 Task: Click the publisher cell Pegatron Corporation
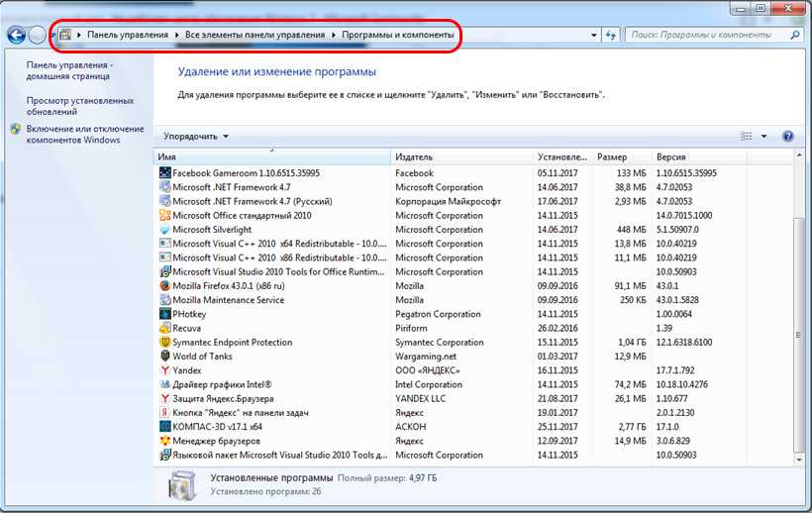point(438,314)
